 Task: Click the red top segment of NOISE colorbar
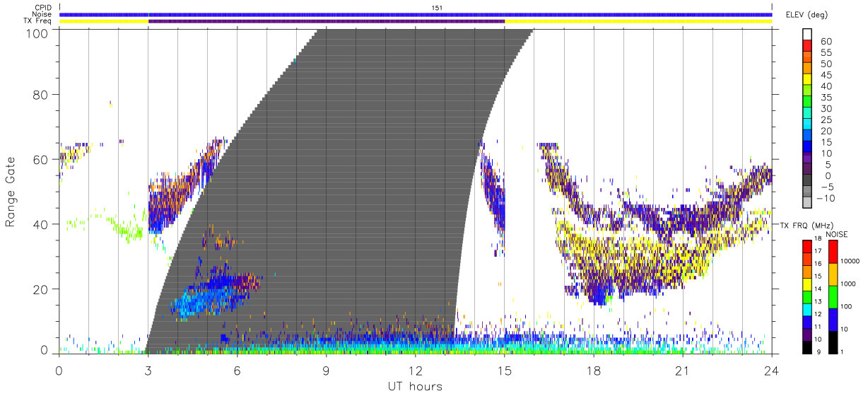833,252
